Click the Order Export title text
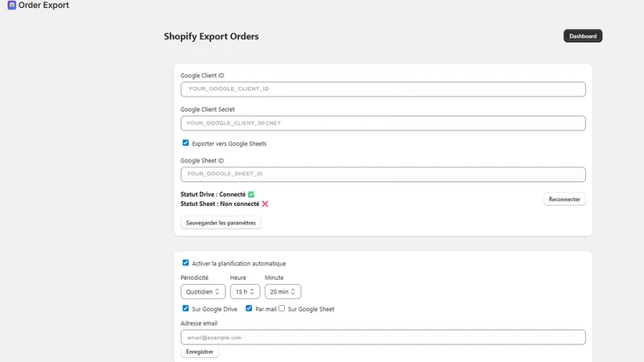The width and height of the screenshot is (644, 362). click(x=43, y=6)
